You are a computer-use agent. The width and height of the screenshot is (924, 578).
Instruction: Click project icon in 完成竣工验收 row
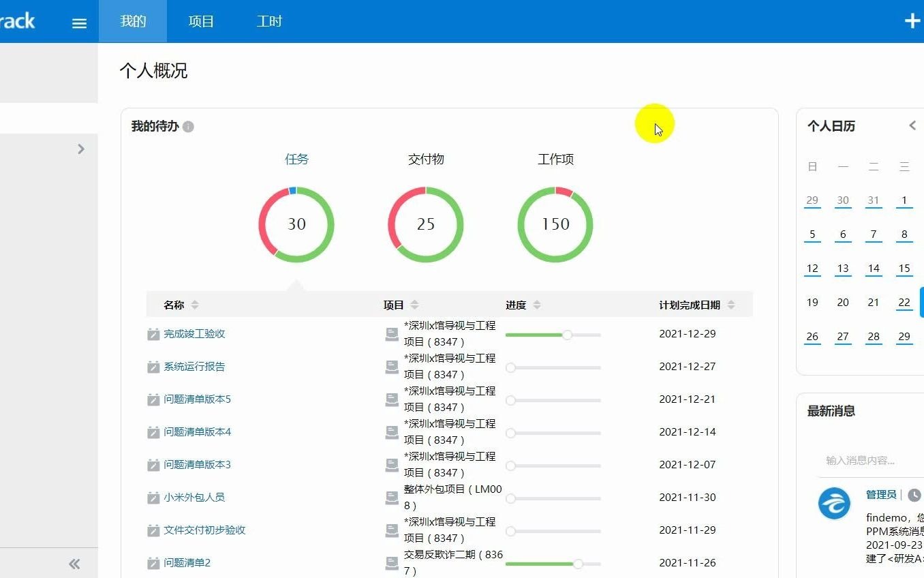[392, 334]
